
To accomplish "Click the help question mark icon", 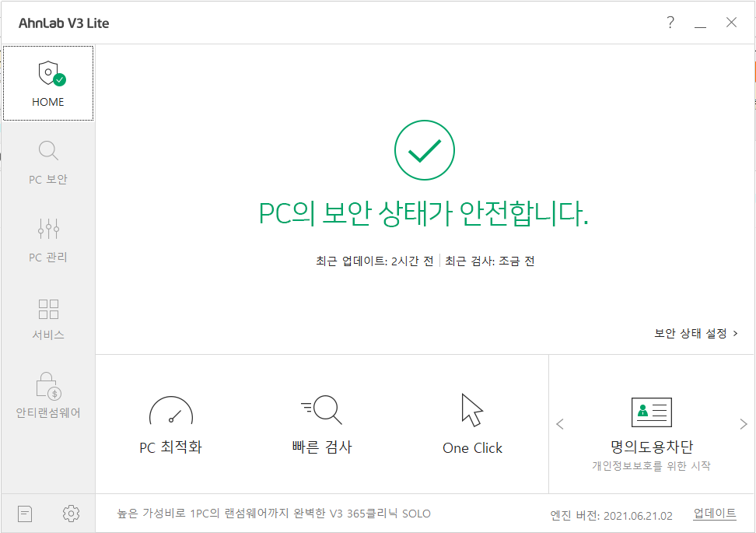I will click(x=670, y=23).
